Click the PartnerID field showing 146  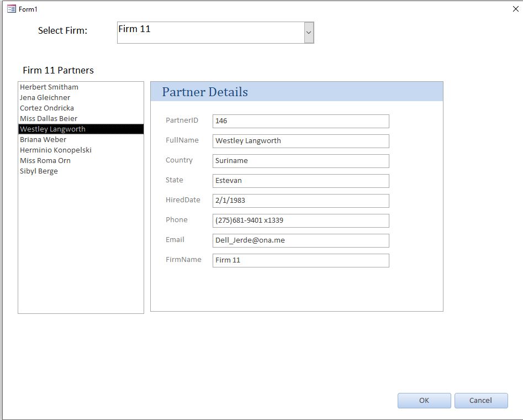[301, 121]
